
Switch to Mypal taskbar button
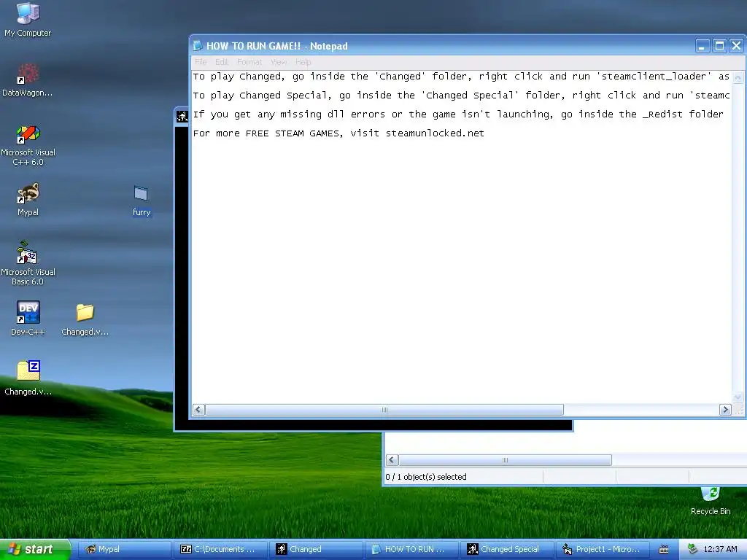pyautogui.click(x=124, y=549)
